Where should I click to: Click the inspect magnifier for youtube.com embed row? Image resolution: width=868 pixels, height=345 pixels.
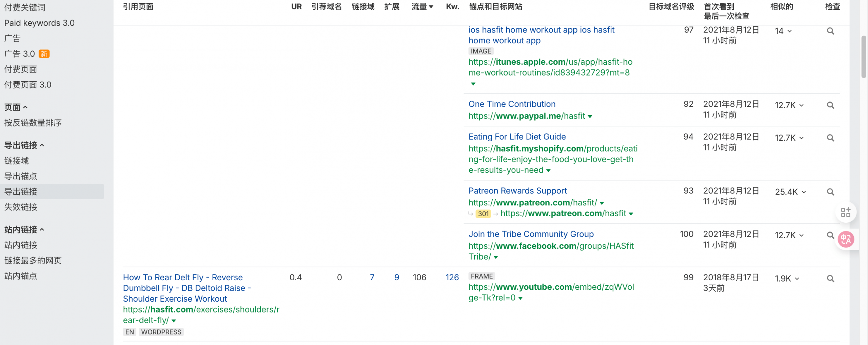click(830, 279)
